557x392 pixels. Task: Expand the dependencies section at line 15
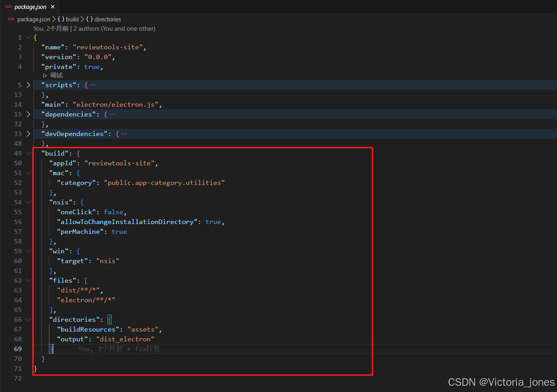[28, 114]
